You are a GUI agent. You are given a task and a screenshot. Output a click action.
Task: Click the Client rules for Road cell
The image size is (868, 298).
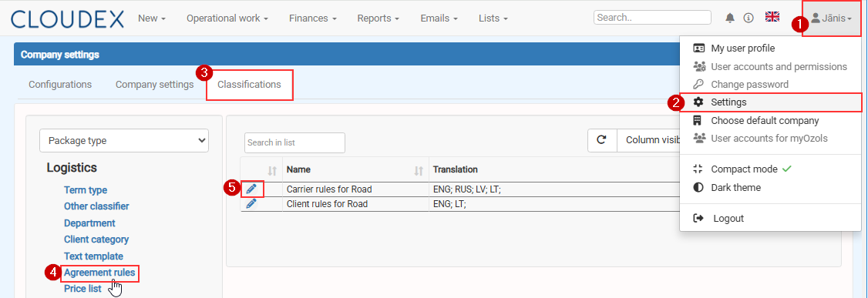327,203
